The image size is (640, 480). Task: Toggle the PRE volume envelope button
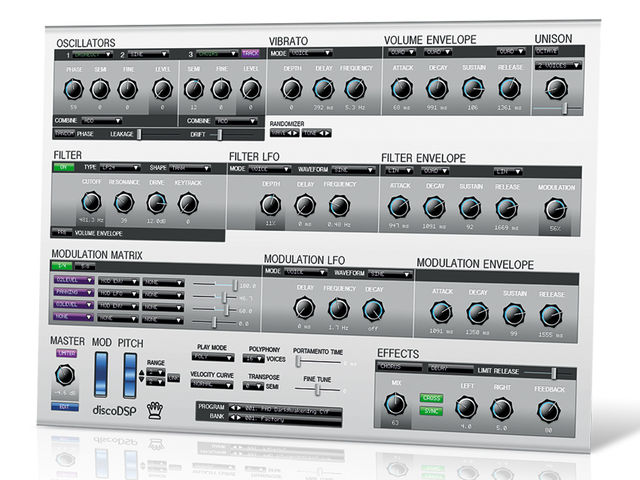tap(62, 232)
